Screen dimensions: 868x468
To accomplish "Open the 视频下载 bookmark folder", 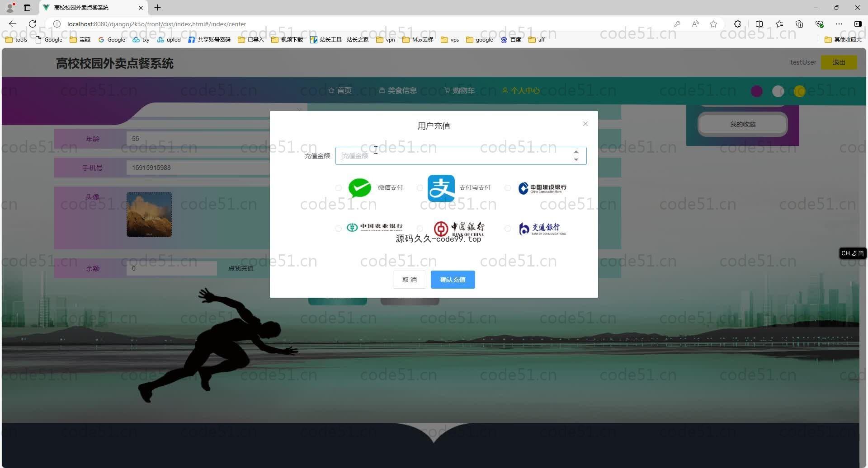I will point(287,40).
